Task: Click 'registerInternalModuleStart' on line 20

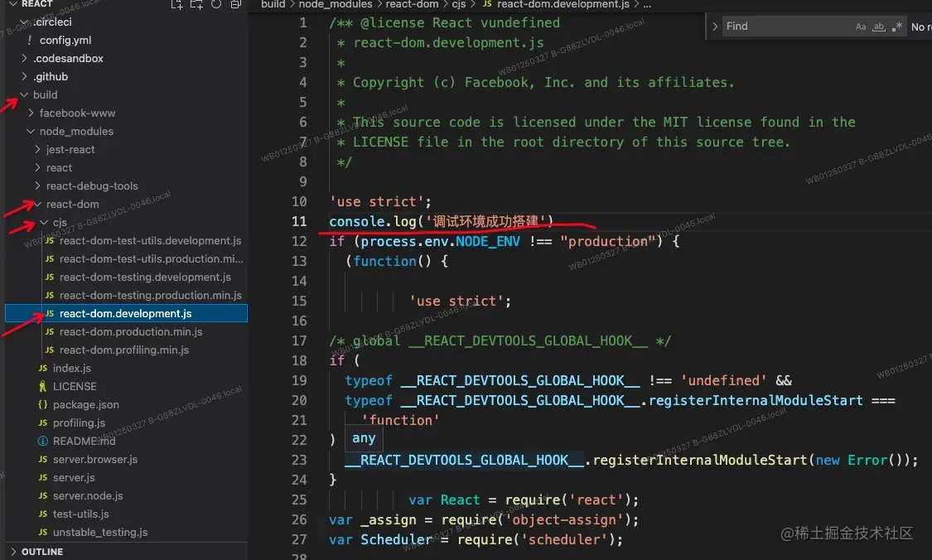Action: [756, 401]
